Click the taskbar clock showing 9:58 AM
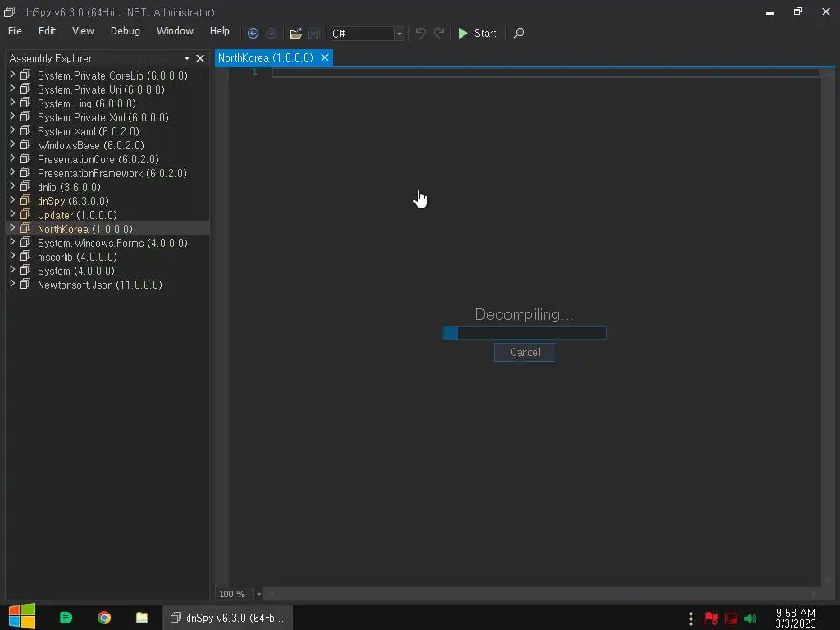840x630 pixels. point(796,618)
